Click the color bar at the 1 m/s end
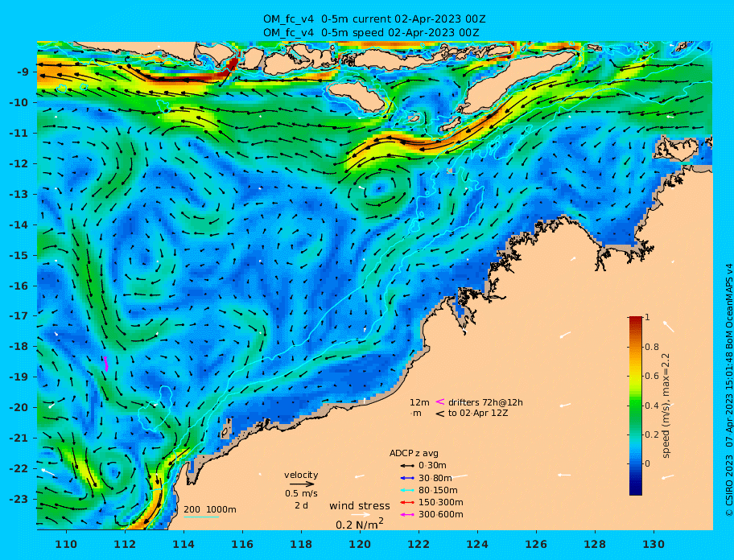This screenshot has width=734, height=560. pos(636,319)
